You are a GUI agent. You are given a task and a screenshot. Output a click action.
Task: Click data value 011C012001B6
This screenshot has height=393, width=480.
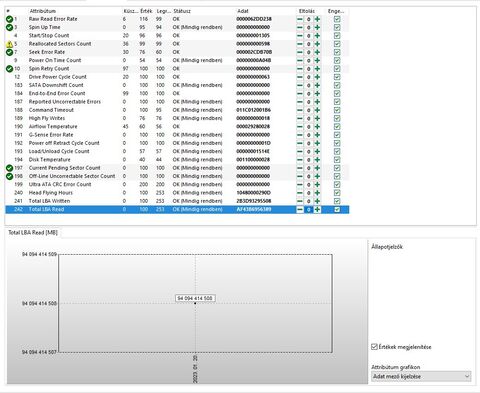pos(254,110)
